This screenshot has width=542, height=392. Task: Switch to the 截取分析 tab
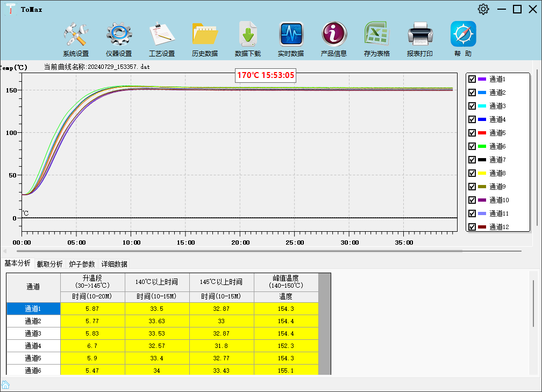(49, 264)
